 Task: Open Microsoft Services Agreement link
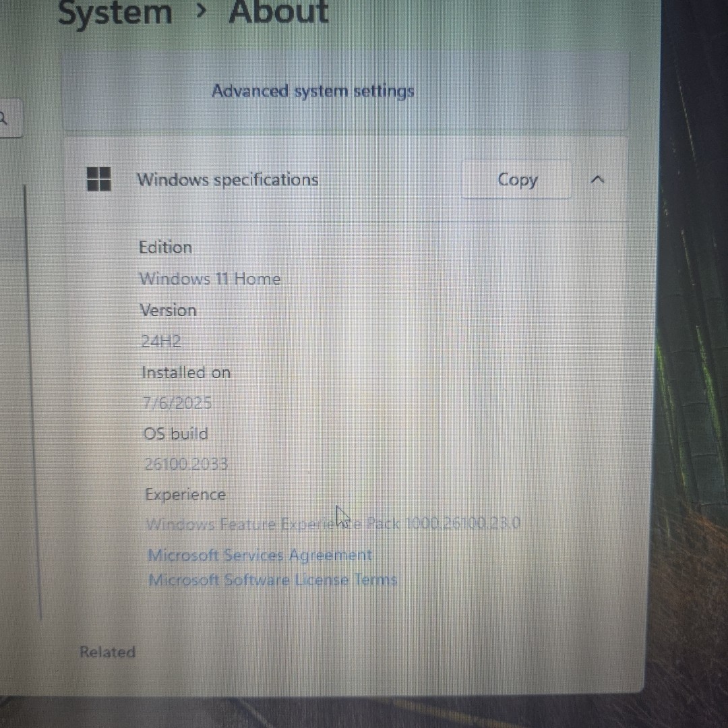coord(260,555)
